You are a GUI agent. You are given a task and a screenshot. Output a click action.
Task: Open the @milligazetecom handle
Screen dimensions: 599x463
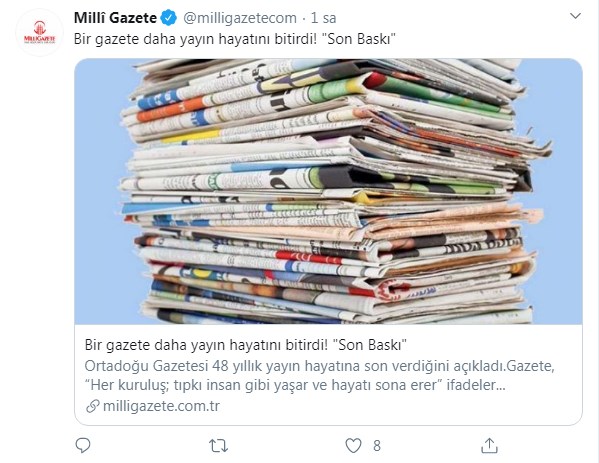click(240, 18)
